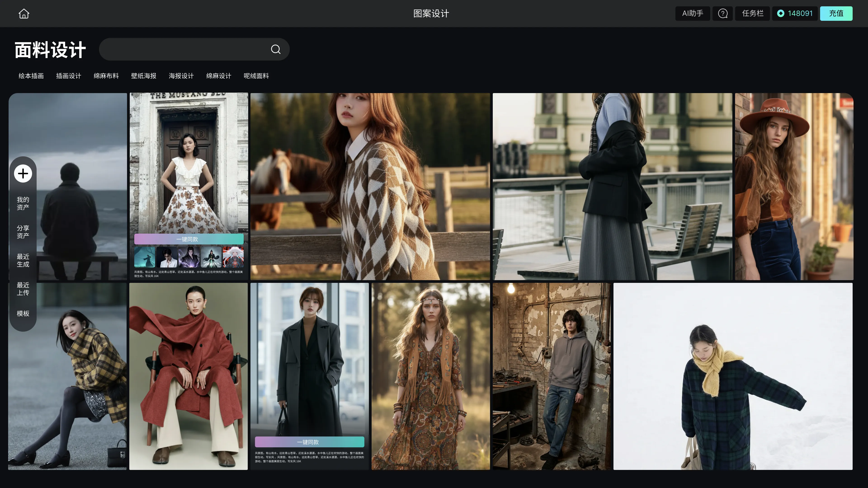This screenshot has height=488, width=868.
Task: Open the 任务栏 task bar
Action: coord(752,14)
